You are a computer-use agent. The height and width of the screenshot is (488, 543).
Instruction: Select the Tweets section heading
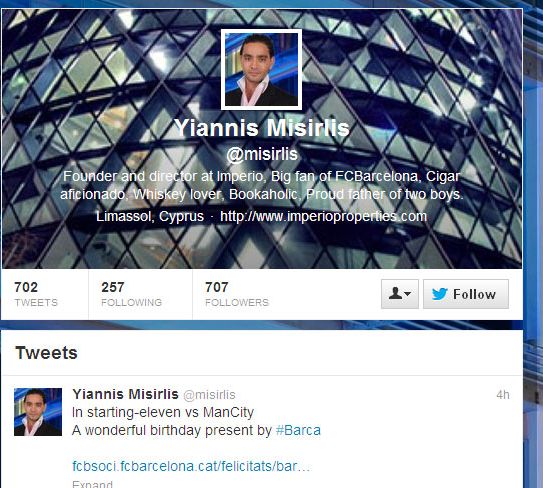46,353
